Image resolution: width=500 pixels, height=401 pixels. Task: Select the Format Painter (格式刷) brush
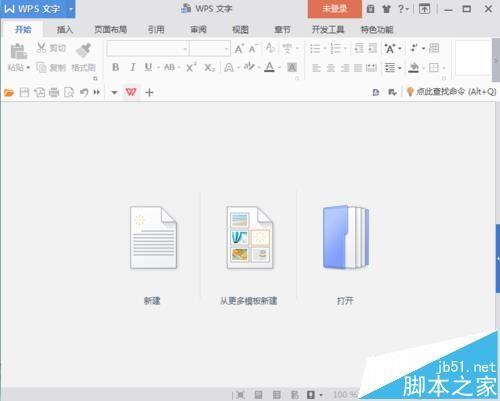click(x=83, y=50)
